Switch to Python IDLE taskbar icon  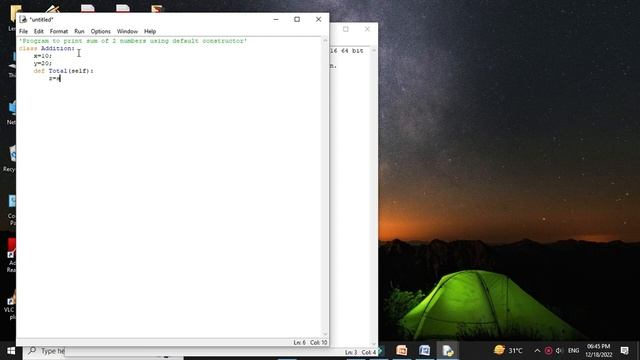[x=448, y=351]
